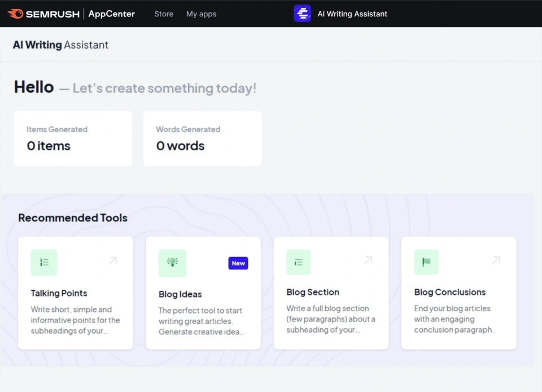Open Talking Points via its arrow icon
This screenshot has height=392, width=542.
113,260
